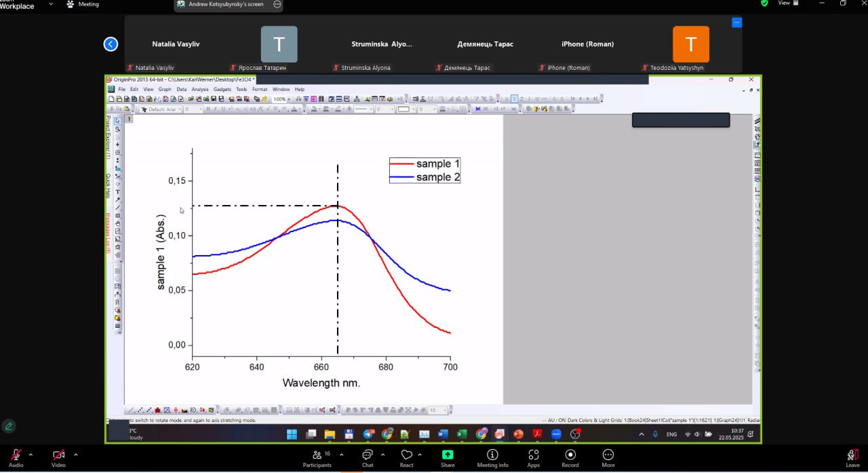Select the sample 2 legend entry

click(x=425, y=177)
